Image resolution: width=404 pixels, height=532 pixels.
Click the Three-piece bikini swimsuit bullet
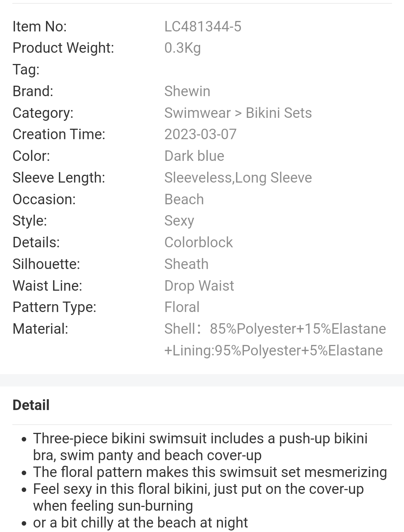coord(200,447)
